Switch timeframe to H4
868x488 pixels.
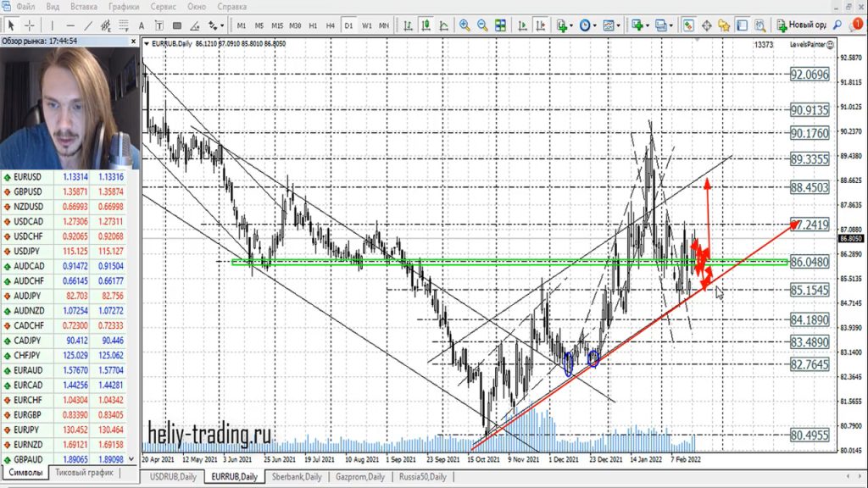[331, 25]
